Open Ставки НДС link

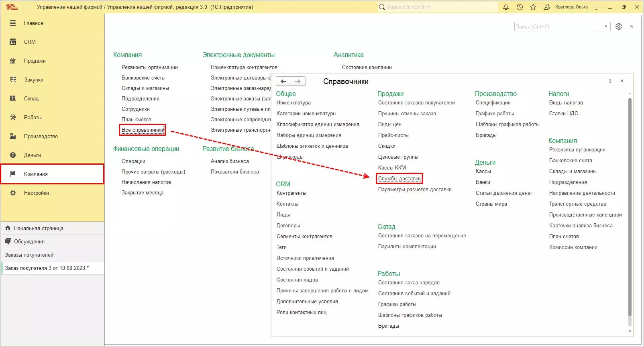[564, 113]
